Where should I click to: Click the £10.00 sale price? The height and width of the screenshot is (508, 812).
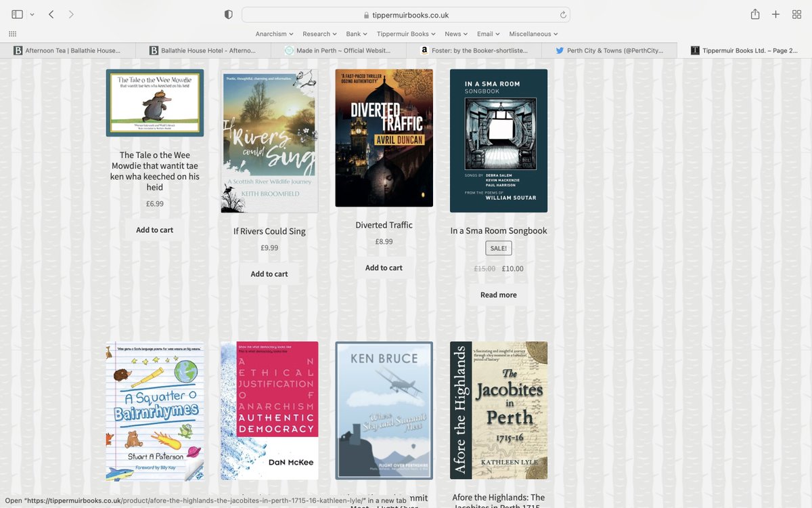click(512, 268)
